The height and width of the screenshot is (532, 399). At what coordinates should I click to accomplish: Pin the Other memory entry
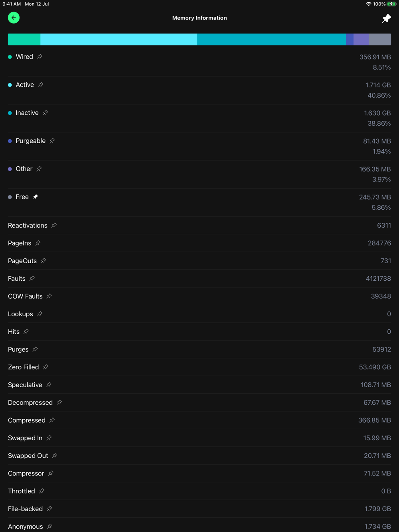click(39, 169)
